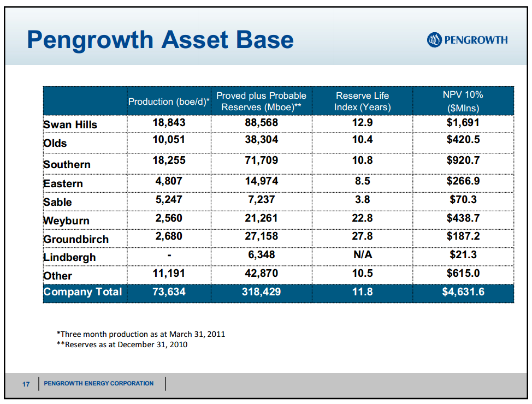
Task: Click the Pengrowth logo icon
Action: pyautogui.click(x=434, y=40)
